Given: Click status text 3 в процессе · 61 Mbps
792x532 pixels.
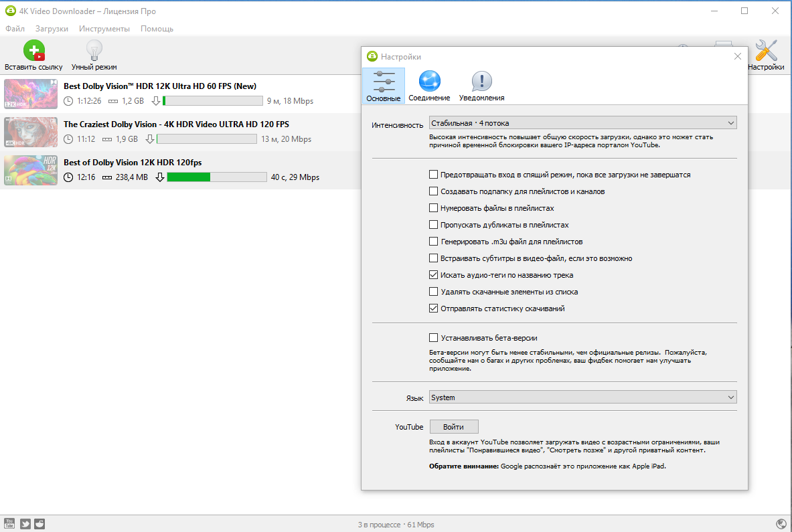Looking at the screenshot, I should [x=396, y=525].
